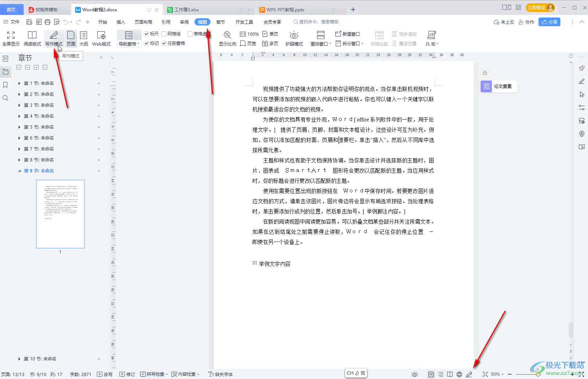
Task: Click the web layout globe icon in status bar
Action: (459, 374)
